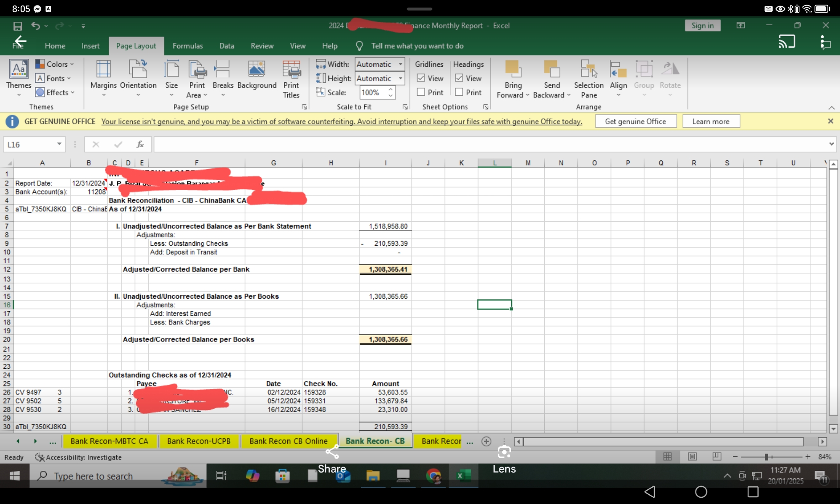Click the Save icon in title bar
The height and width of the screenshot is (504, 840).
pyautogui.click(x=18, y=26)
